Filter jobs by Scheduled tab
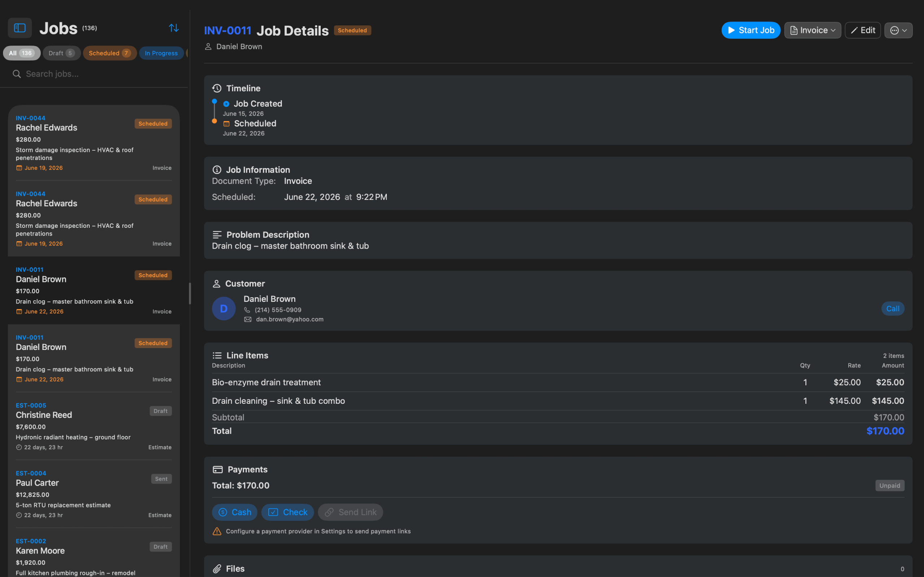This screenshot has width=924, height=577. pyautogui.click(x=110, y=53)
